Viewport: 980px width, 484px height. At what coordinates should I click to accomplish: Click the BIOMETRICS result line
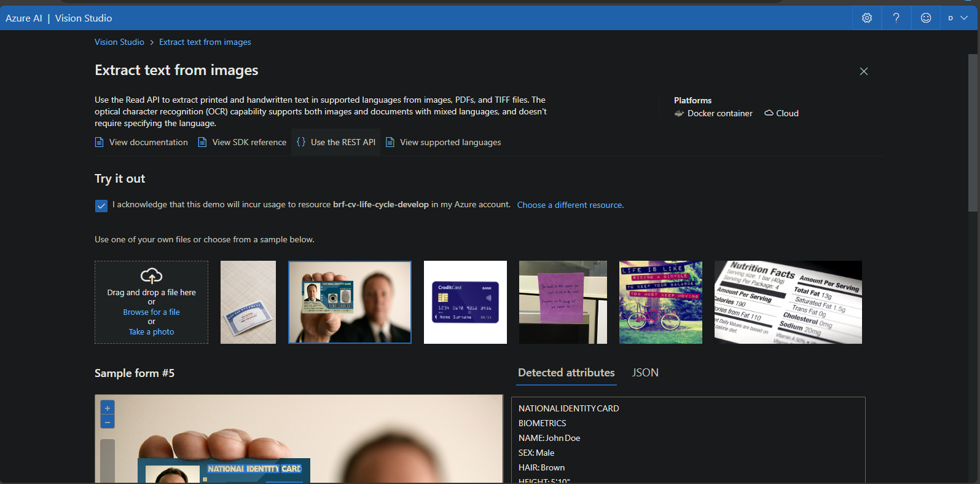pyautogui.click(x=543, y=423)
